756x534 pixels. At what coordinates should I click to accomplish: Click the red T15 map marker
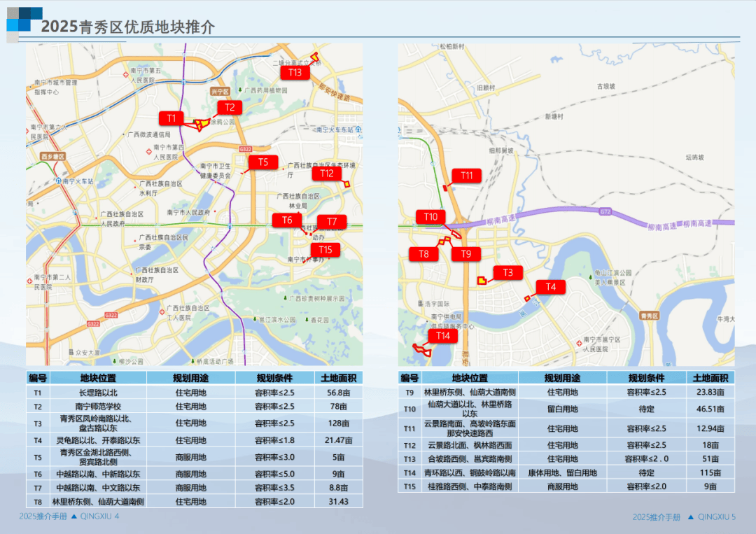point(325,250)
